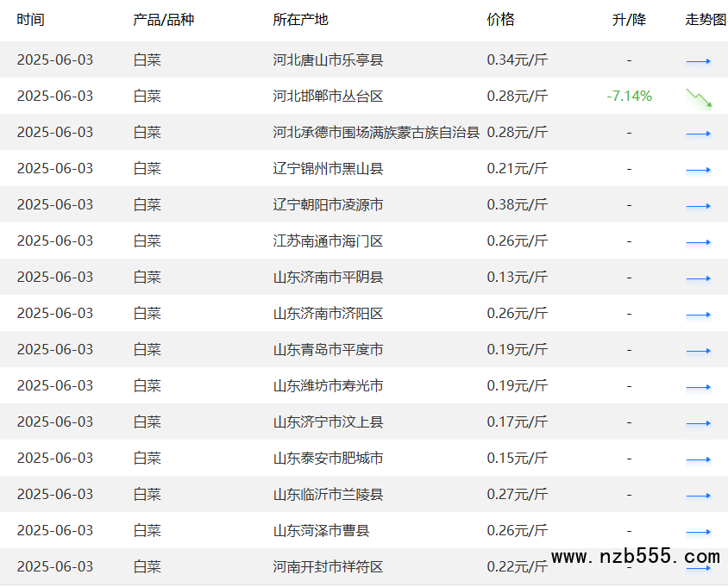The image size is (728, 587).
Task: Open trend arrow for 辽宁朝阳市凌源市 row
Action: point(699,206)
